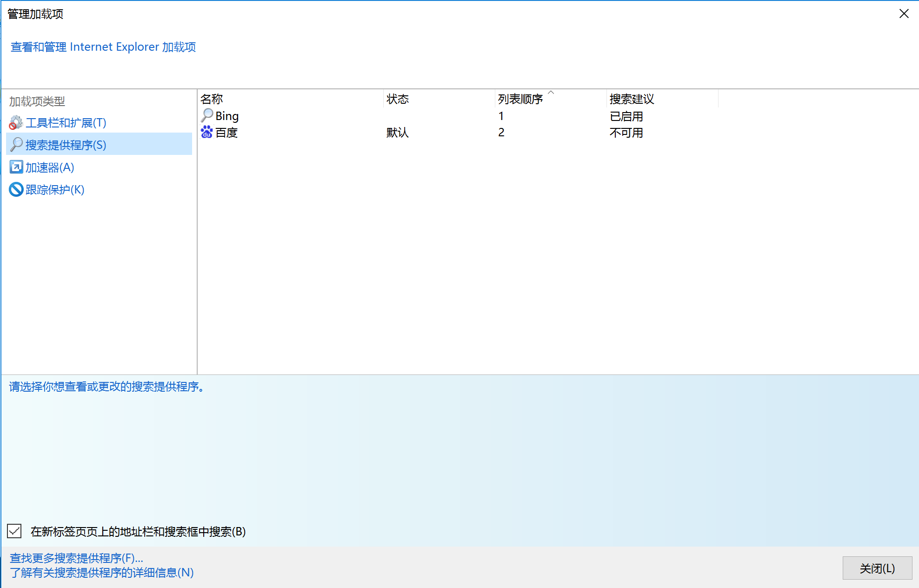
Task: Sort by 名称 column header
Action: coord(212,99)
